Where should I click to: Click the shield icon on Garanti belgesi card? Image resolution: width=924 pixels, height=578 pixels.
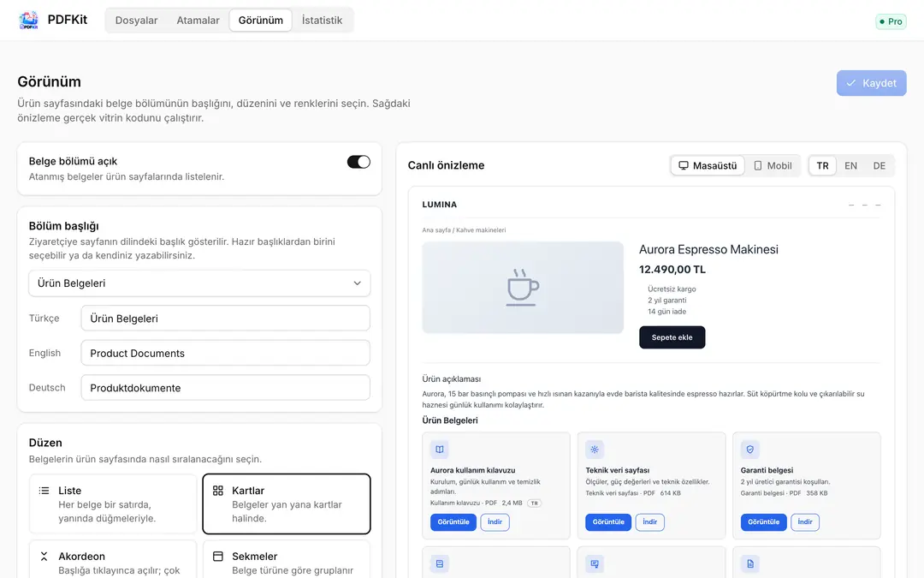coord(749,450)
